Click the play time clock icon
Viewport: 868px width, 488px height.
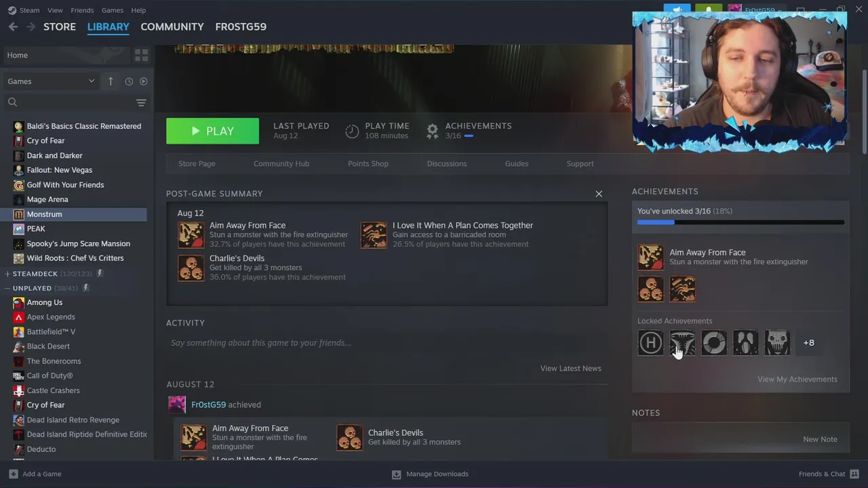(x=351, y=131)
